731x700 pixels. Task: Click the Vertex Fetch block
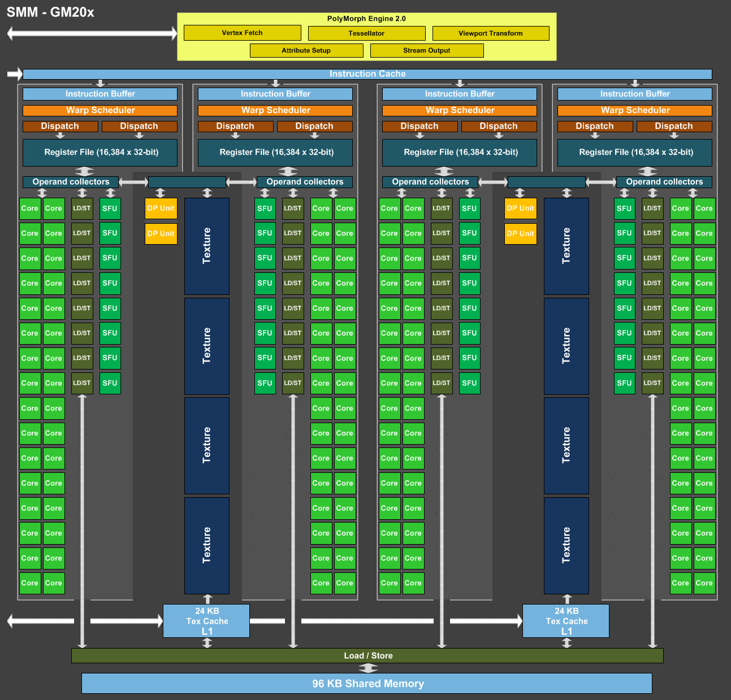[242, 33]
